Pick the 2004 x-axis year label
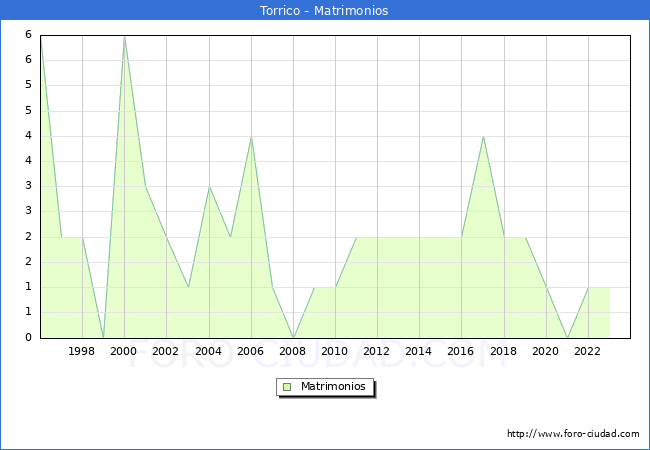This screenshot has width=650, height=450. [209, 351]
